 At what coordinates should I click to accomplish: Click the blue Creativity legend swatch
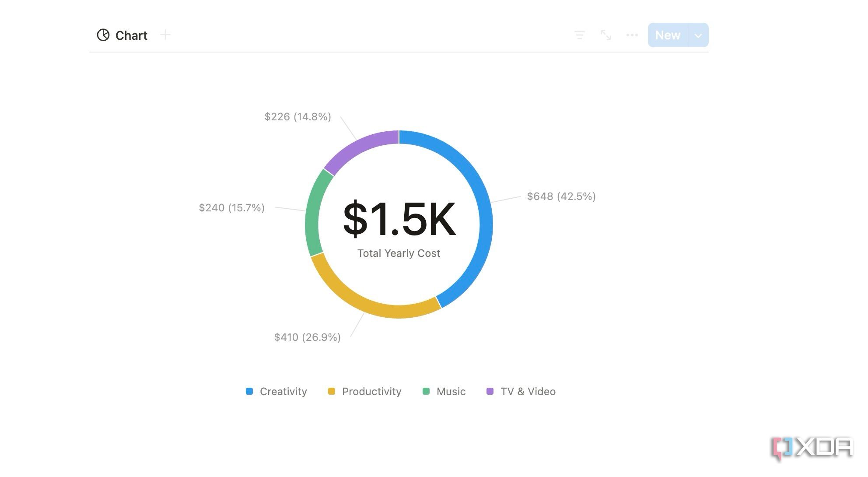tap(249, 391)
